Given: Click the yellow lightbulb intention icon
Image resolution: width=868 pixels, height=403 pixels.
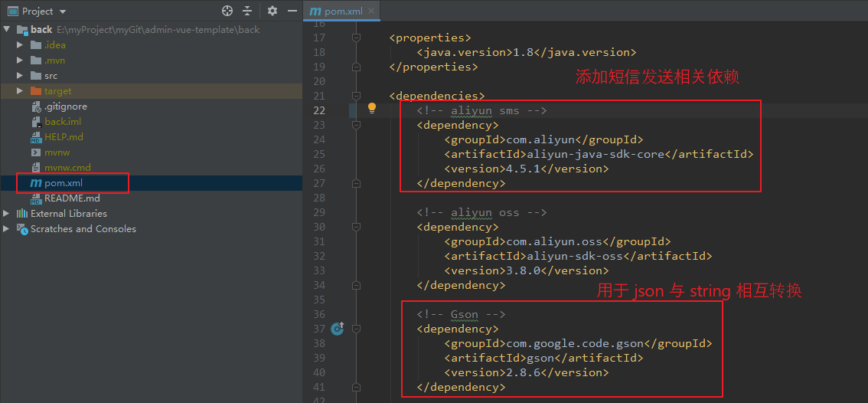Looking at the screenshot, I should coord(372,108).
